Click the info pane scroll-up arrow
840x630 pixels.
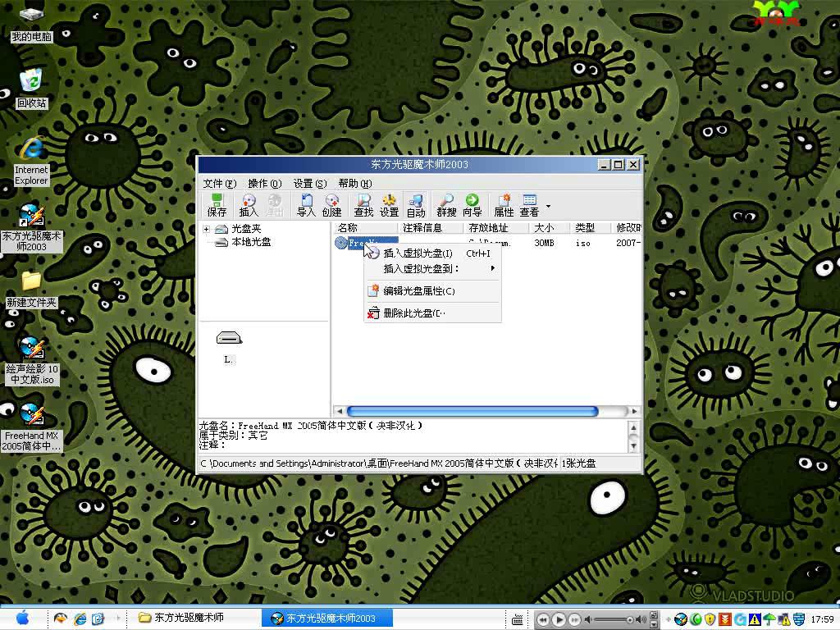(x=633, y=427)
